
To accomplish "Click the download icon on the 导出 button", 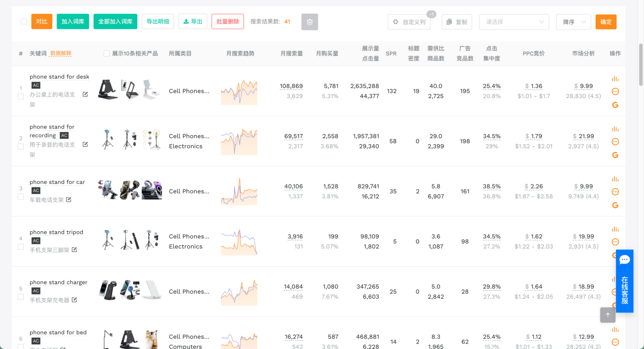I will point(186,21).
